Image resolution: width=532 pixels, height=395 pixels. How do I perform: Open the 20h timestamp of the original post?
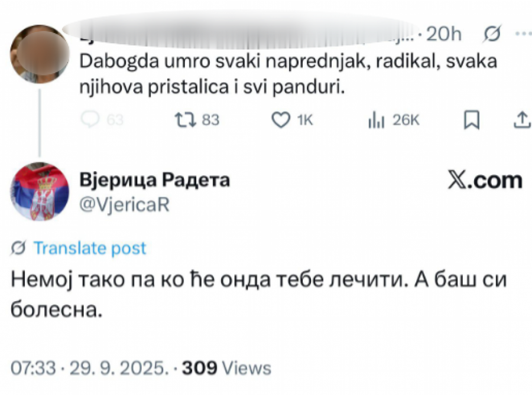[443, 34]
